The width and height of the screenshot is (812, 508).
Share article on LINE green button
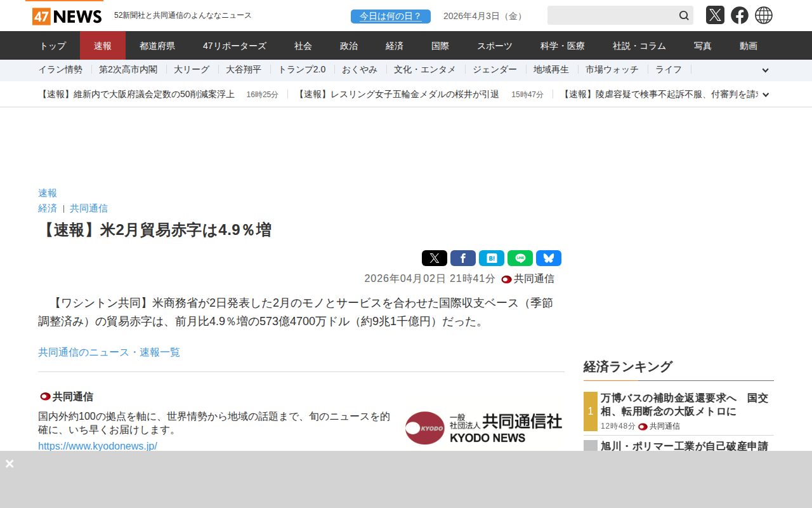point(520,258)
